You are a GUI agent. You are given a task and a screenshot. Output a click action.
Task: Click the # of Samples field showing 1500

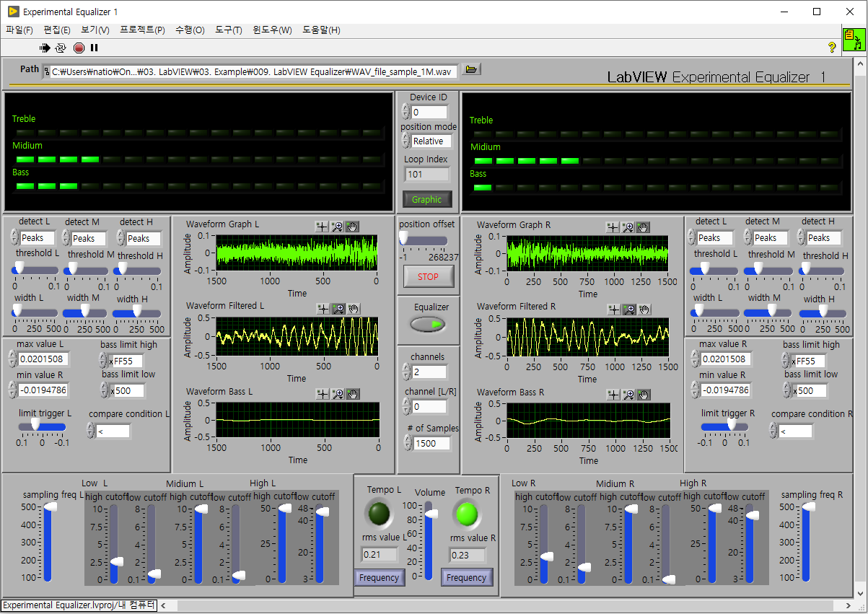point(432,443)
